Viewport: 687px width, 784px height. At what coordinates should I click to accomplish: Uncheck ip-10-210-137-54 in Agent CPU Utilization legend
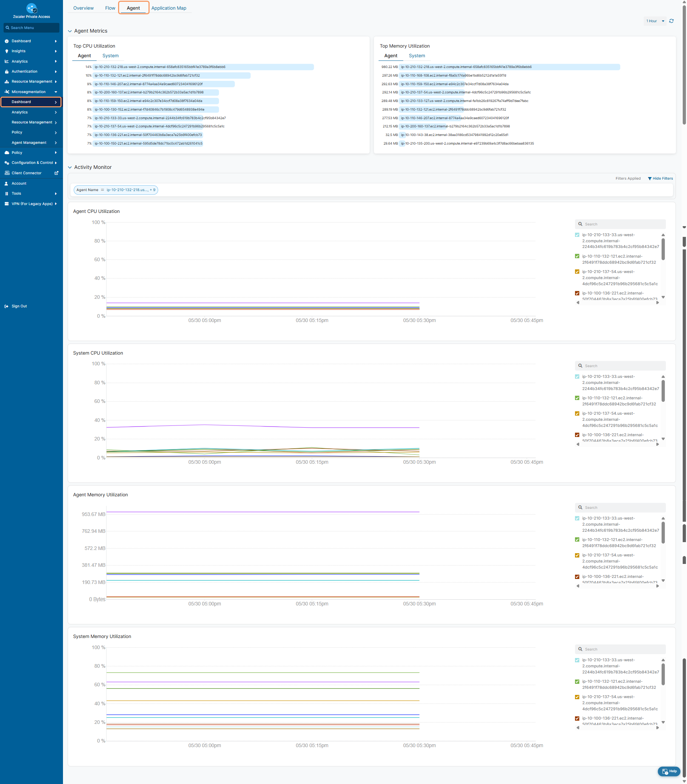pyautogui.click(x=577, y=272)
